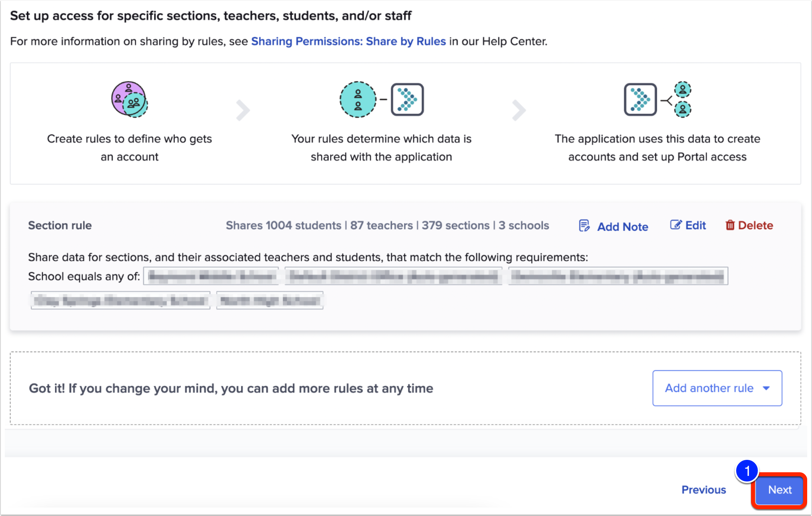This screenshot has width=812, height=516.
Task: Go to the Next step
Action: (780, 490)
